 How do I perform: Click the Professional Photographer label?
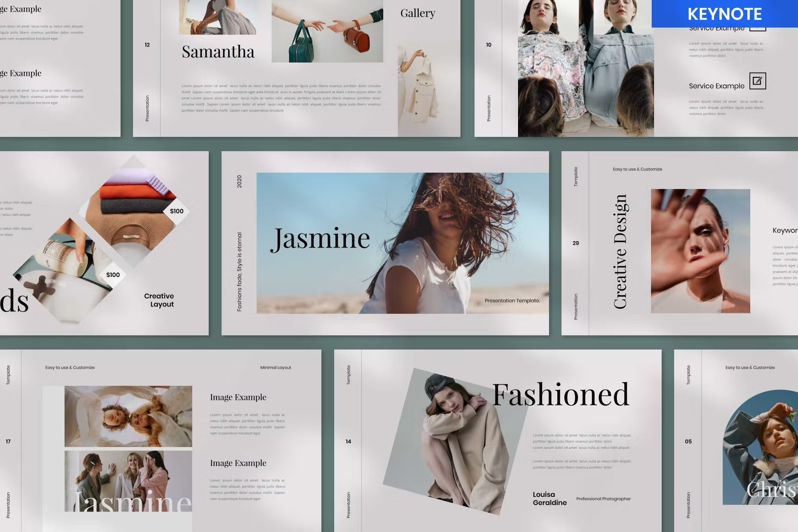tap(603, 499)
